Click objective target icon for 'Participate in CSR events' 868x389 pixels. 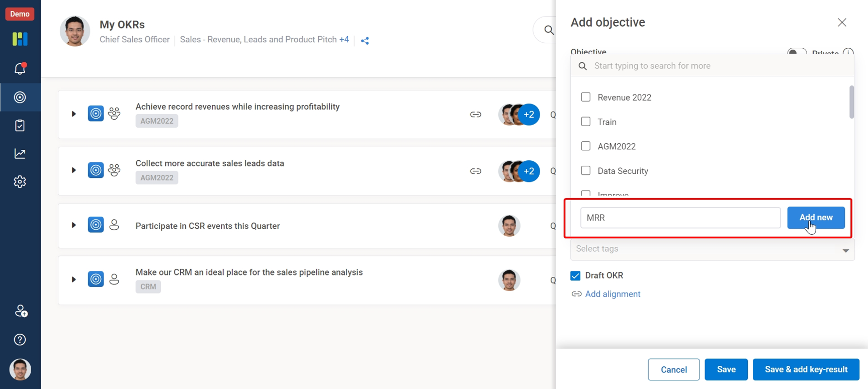pos(96,225)
